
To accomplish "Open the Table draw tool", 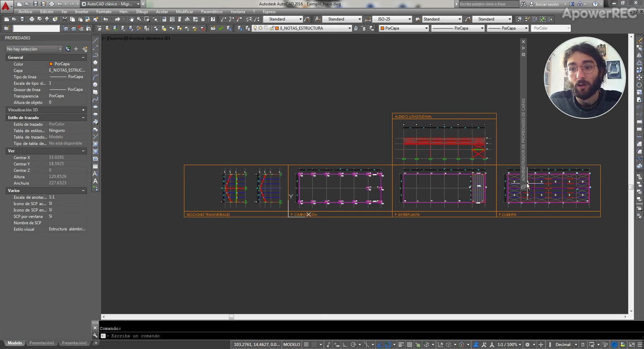I will point(95,166).
